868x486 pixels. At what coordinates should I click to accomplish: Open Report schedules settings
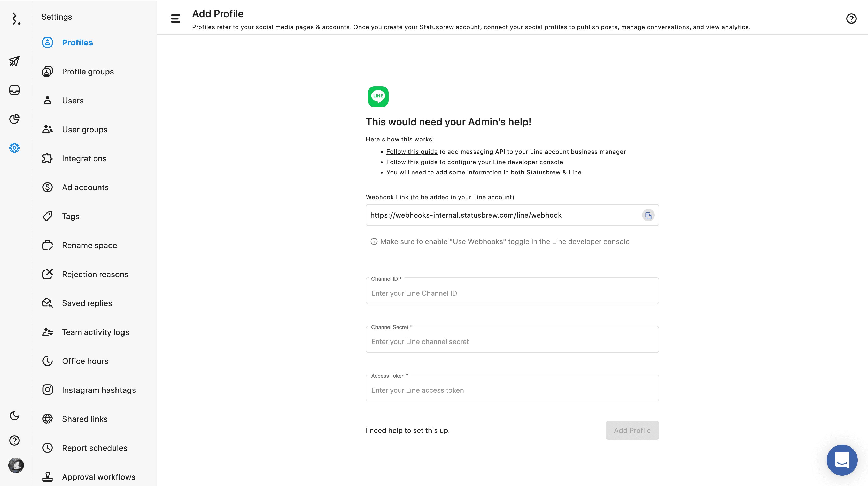coord(94,448)
